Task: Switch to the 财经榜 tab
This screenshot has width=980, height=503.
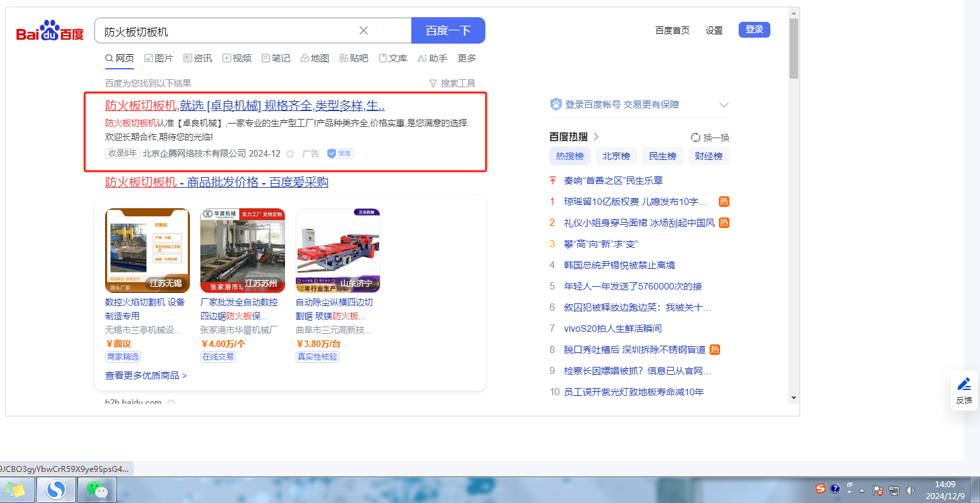Action: click(709, 157)
